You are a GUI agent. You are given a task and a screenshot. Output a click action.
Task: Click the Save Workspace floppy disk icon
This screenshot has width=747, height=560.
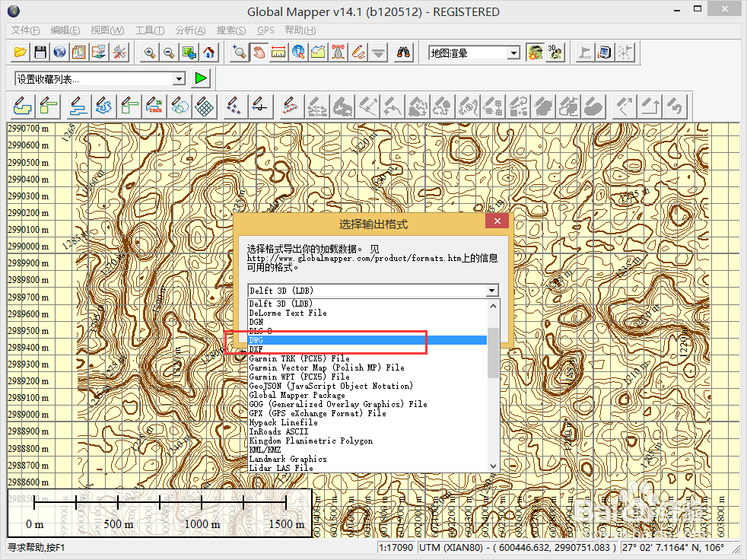pos(40,52)
